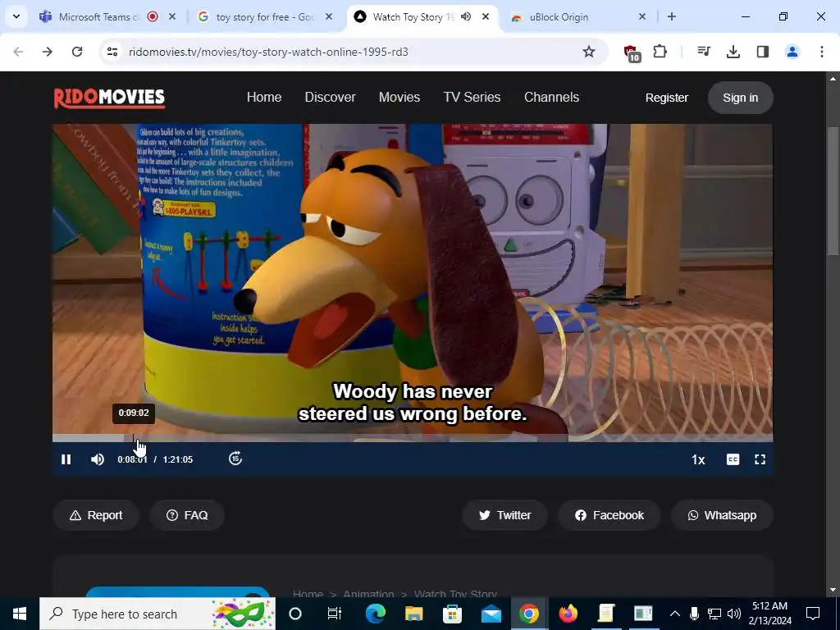
Task: Bookmark this page with the star
Action: pos(589,52)
